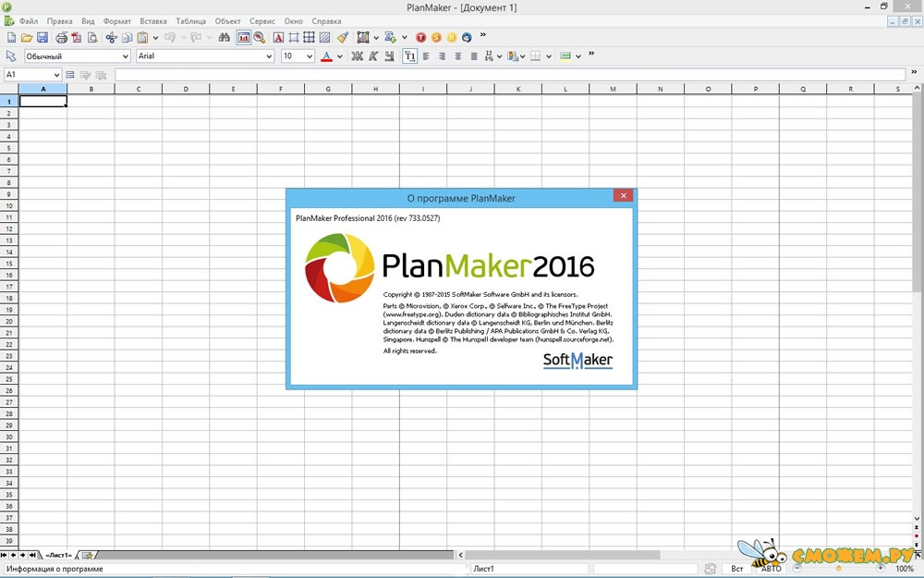The height and width of the screenshot is (578, 924).
Task: Click the zoom magnifier percent icon
Action: (x=260, y=37)
